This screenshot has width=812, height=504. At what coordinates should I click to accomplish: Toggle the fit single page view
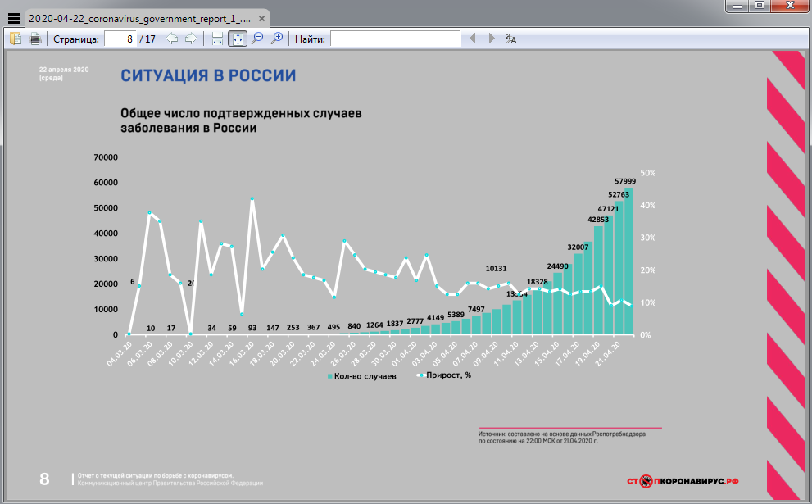click(x=237, y=39)
